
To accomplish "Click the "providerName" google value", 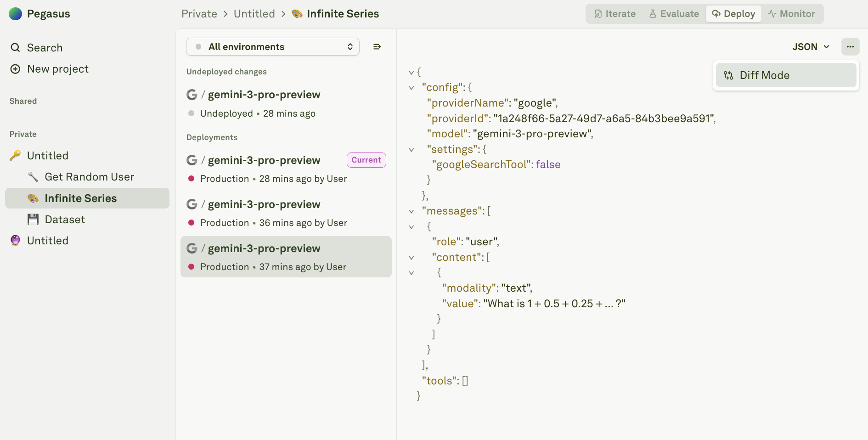I will pyautogui.click(x=534, y=103).
